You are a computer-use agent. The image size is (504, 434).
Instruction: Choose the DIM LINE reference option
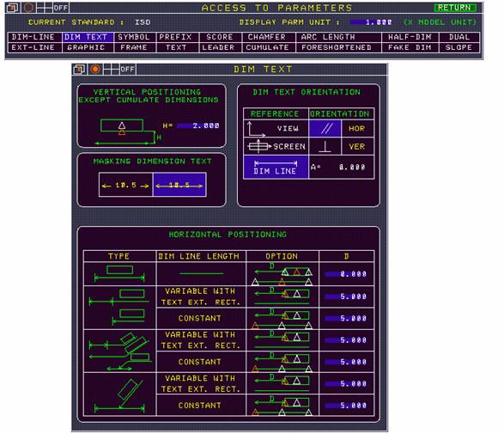tap(276, 167)
